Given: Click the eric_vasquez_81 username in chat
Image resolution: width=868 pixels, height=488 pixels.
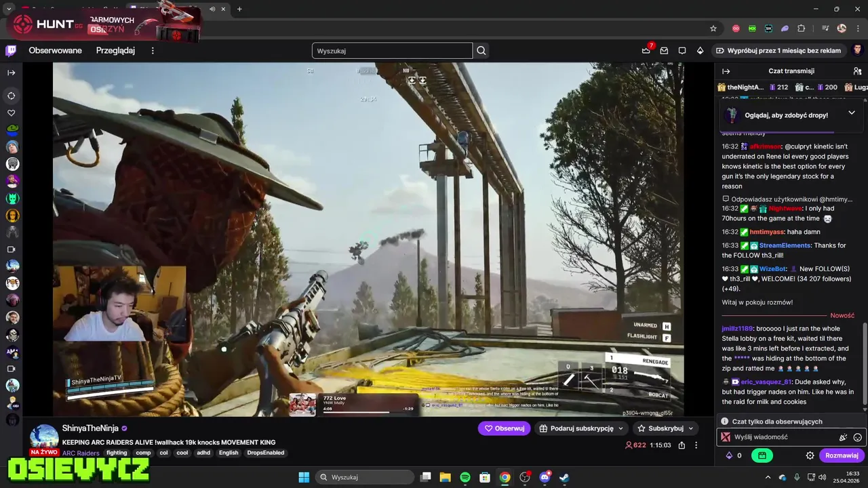Looking at the screenshot, I should click(766, 382).
